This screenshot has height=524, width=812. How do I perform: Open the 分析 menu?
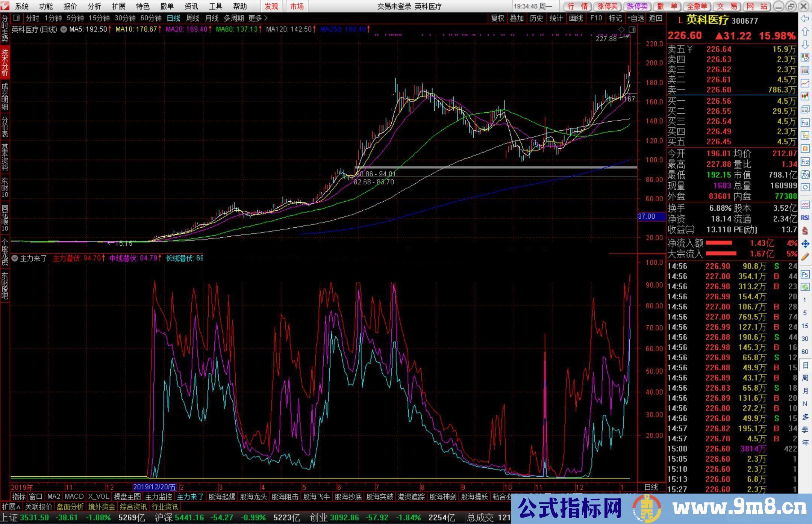94,6
